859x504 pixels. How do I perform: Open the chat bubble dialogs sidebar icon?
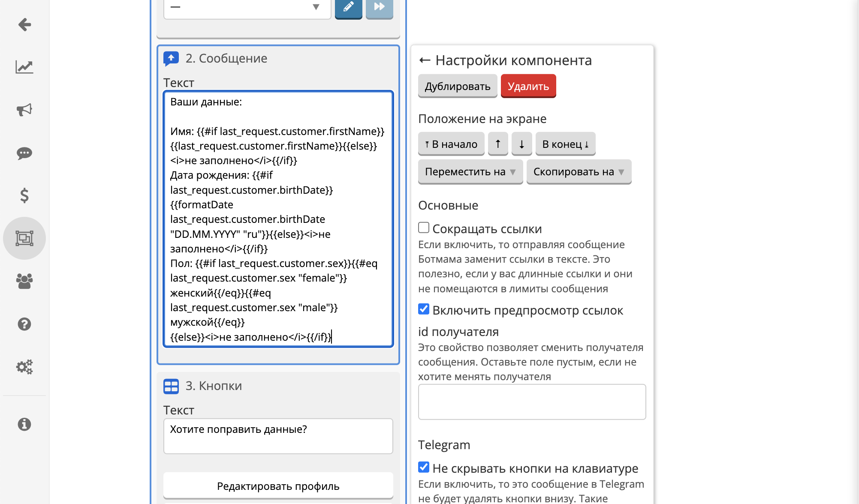tap(24, 153)
